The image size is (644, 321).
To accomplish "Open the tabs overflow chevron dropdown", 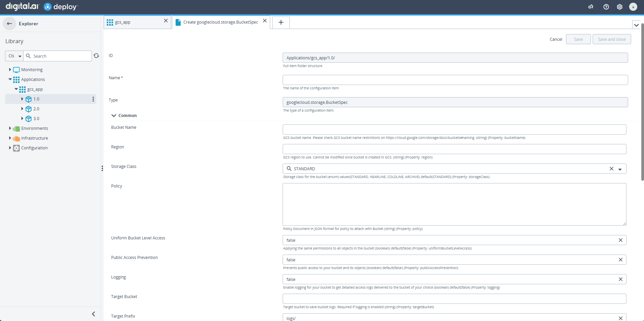I will 636,25.
